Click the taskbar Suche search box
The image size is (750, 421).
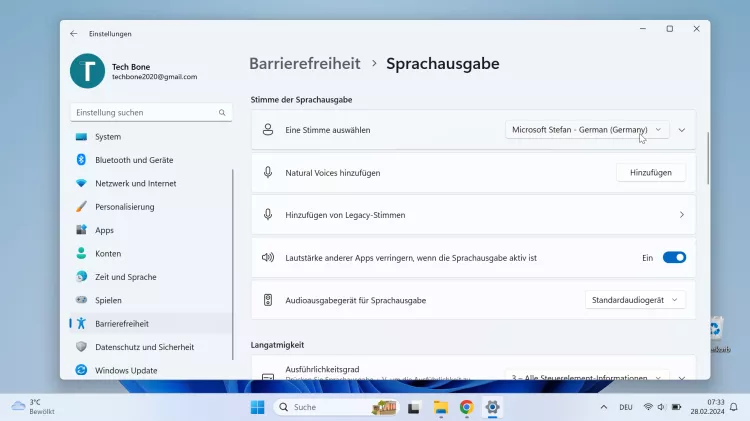[337, 407]
